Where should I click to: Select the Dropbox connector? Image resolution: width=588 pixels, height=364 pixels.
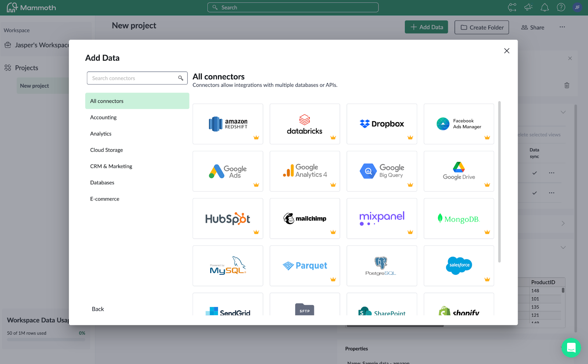(x=382, y=124)
